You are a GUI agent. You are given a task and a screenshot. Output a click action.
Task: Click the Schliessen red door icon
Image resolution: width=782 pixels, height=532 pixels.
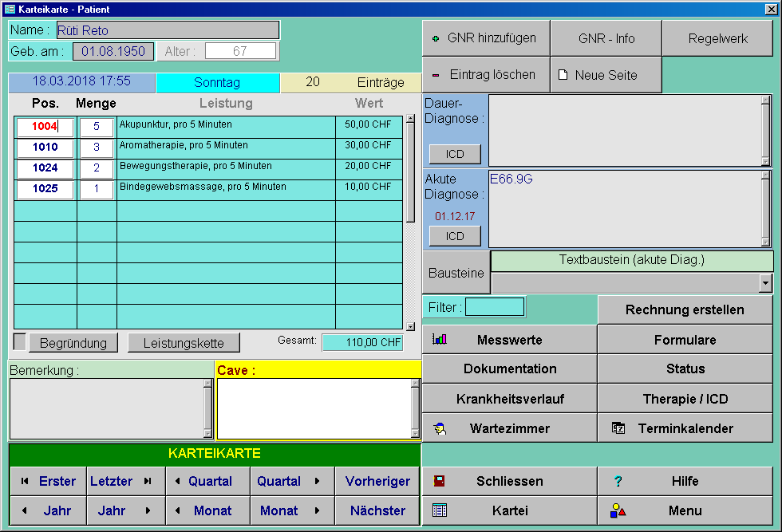[438, 481]
